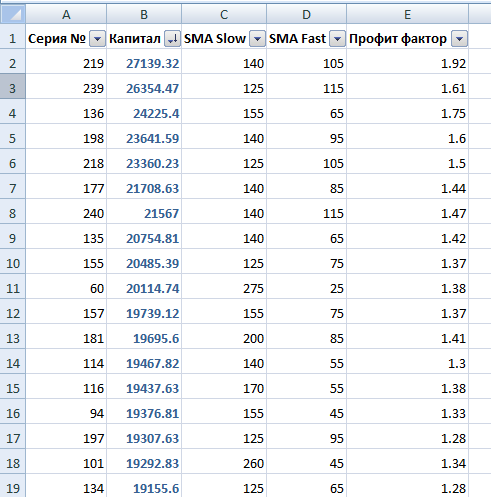Select column E header
This screenshot has width=491, height=497.
tap(407, 14)
